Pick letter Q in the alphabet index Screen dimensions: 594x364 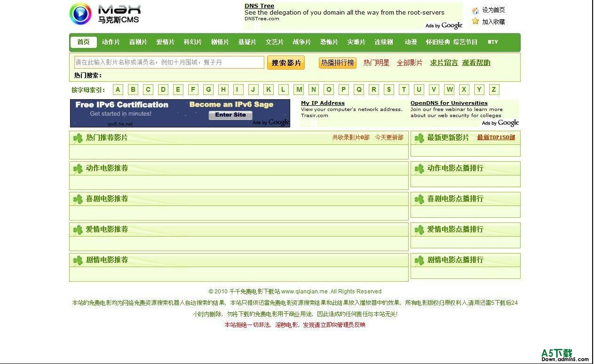359,90
